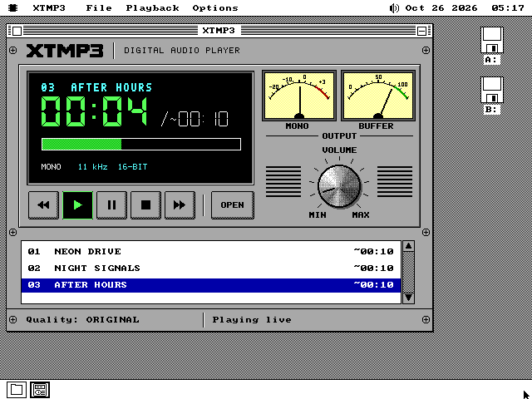
Task: Open the Playback menu
Action: tap(152, 7)
